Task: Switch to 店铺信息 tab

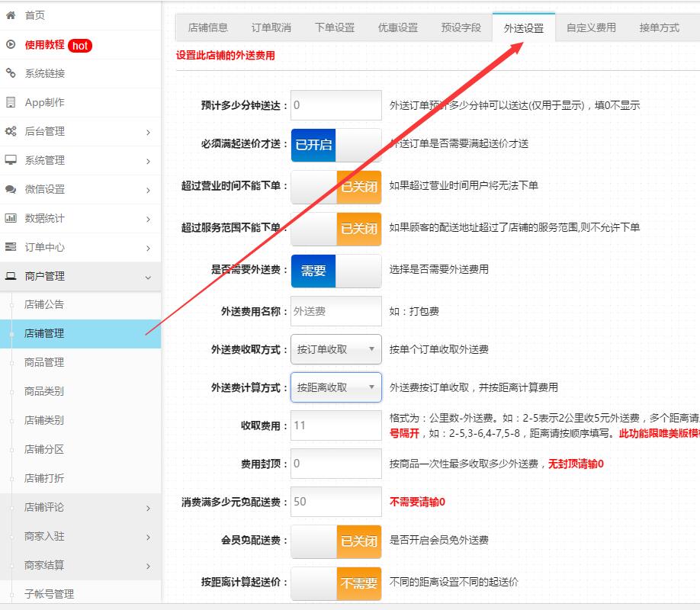Action: 208,27
